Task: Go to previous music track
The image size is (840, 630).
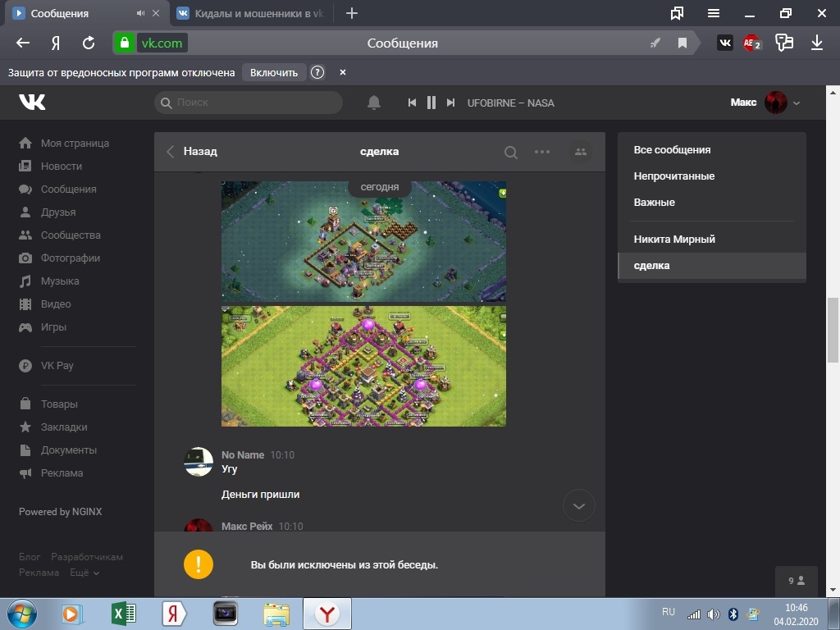Action: (413, 103)
